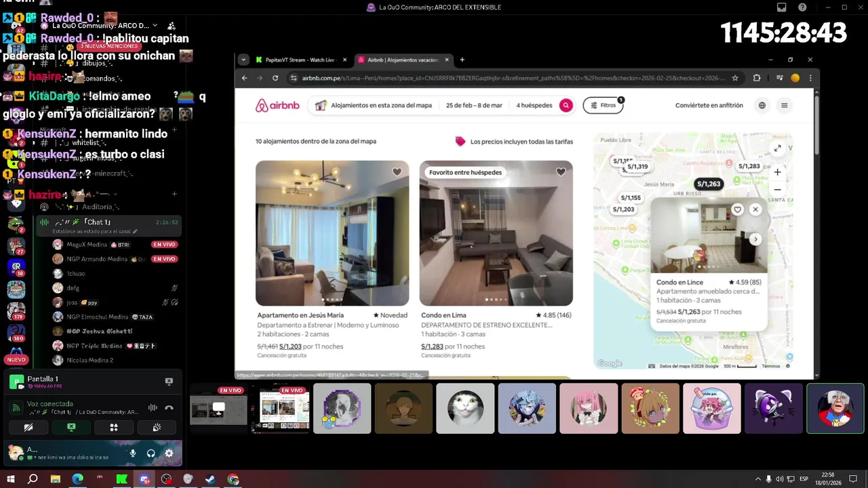This screenshot has width=868, height=488.
Task: Toggle screen share button
Action: click(71, 428)
